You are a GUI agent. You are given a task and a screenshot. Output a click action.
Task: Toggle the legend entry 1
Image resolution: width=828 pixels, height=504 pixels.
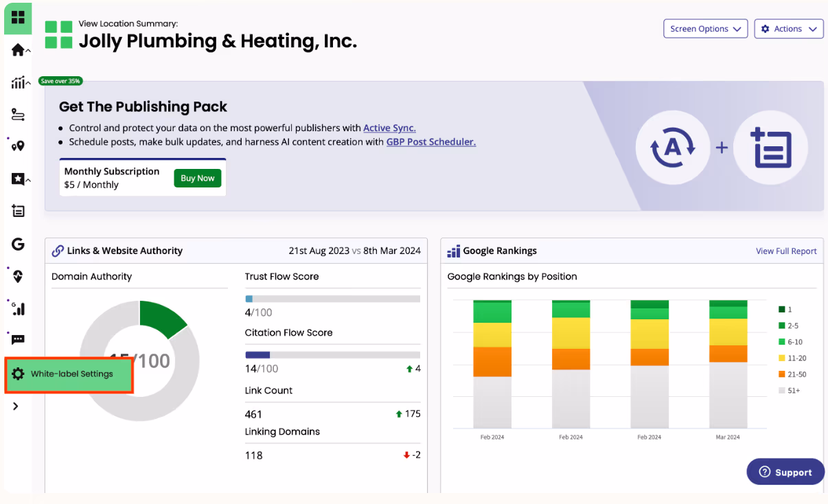click(x=785, y=310)
